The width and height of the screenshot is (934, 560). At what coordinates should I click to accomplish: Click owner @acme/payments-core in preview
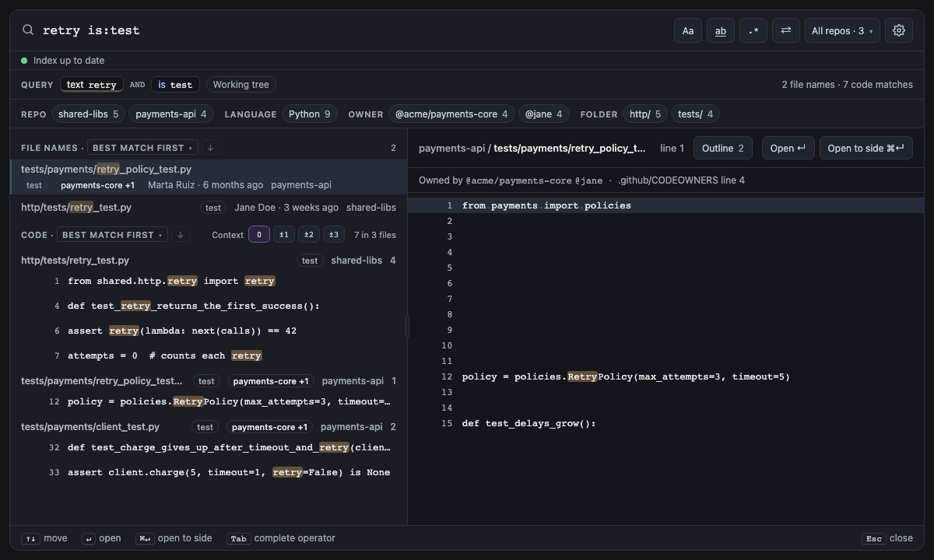click(x=518, y=180)
